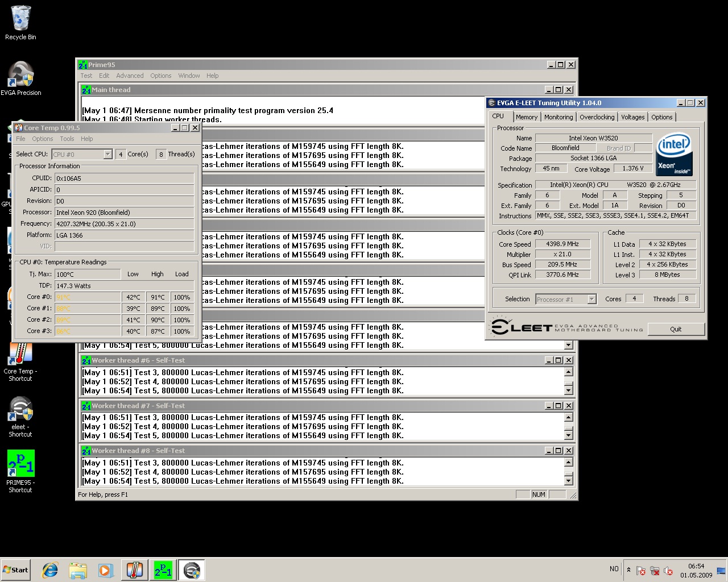Click the network status tray icon
728x582 pixels.
coord(655,571)
